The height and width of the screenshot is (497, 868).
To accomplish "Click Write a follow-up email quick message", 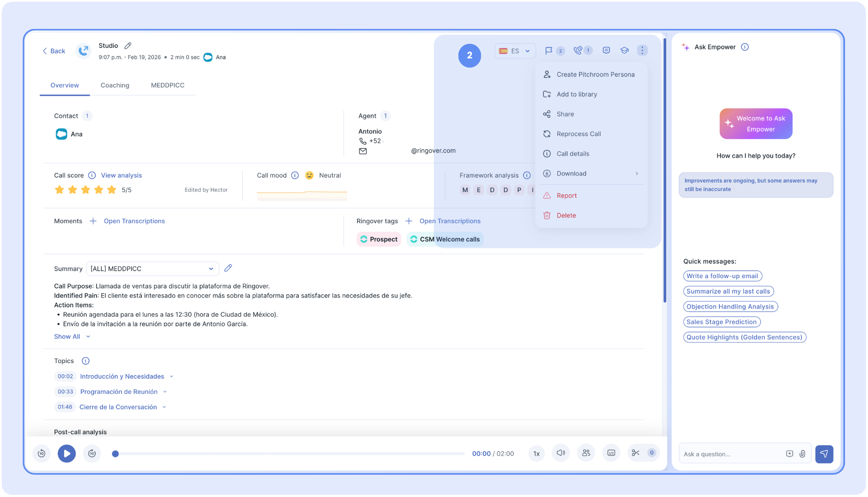I will pos(722,276).
